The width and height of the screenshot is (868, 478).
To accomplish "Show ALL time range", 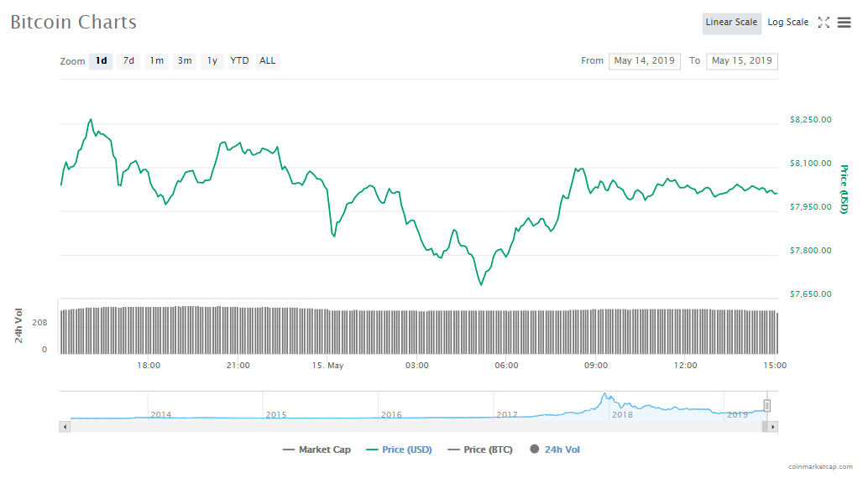I will click(268, 61).
